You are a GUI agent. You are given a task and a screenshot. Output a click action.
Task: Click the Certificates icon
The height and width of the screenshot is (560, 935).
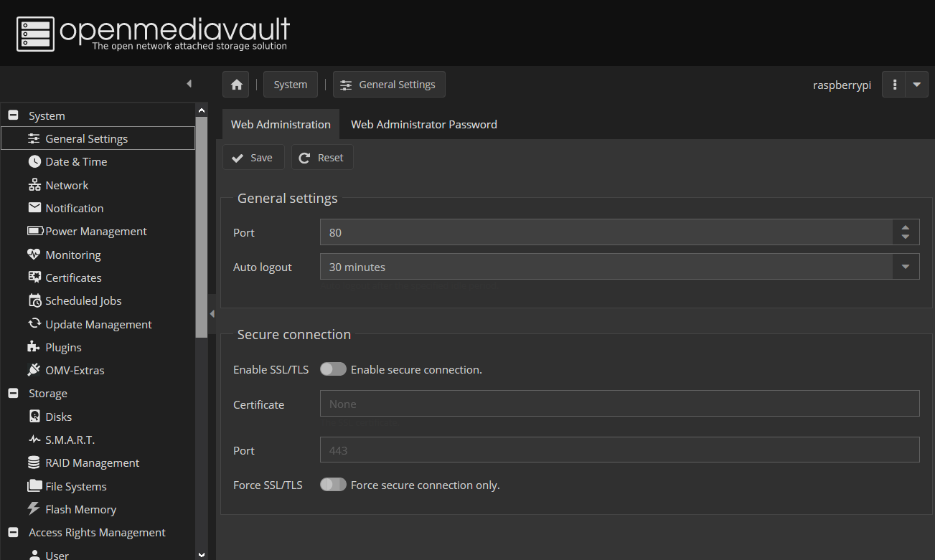[x=34, y=277]
